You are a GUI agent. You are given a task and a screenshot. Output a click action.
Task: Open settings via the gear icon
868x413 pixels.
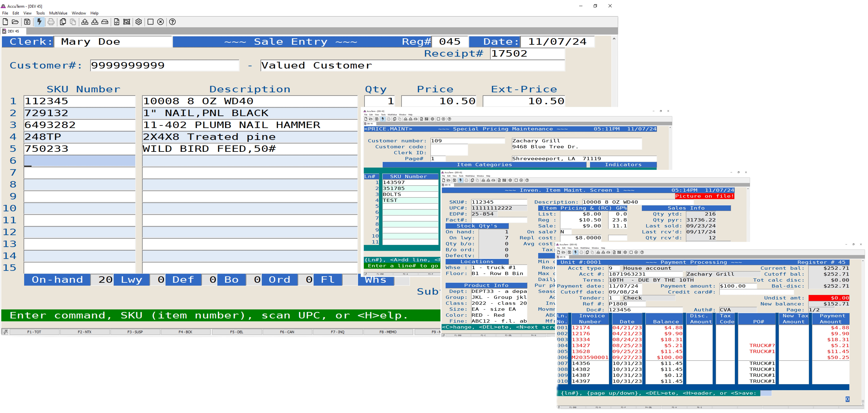coord(138,22)
